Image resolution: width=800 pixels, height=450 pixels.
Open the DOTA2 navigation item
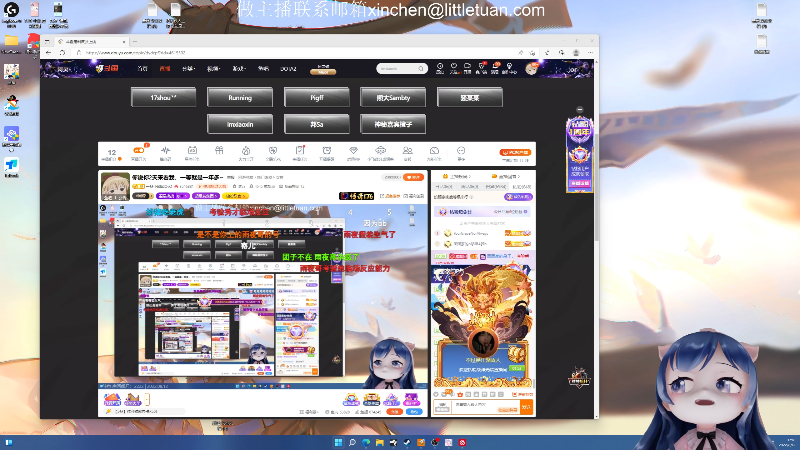(288, 68)
